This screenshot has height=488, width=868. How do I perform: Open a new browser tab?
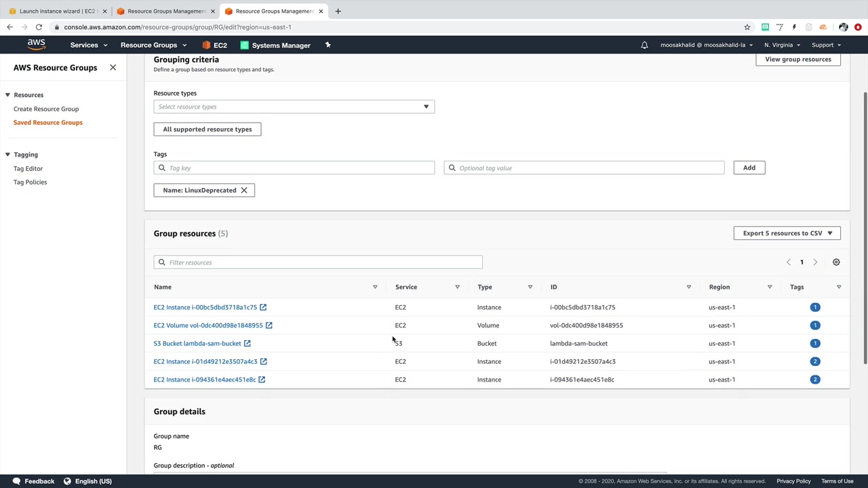click(x=338, y=11)
